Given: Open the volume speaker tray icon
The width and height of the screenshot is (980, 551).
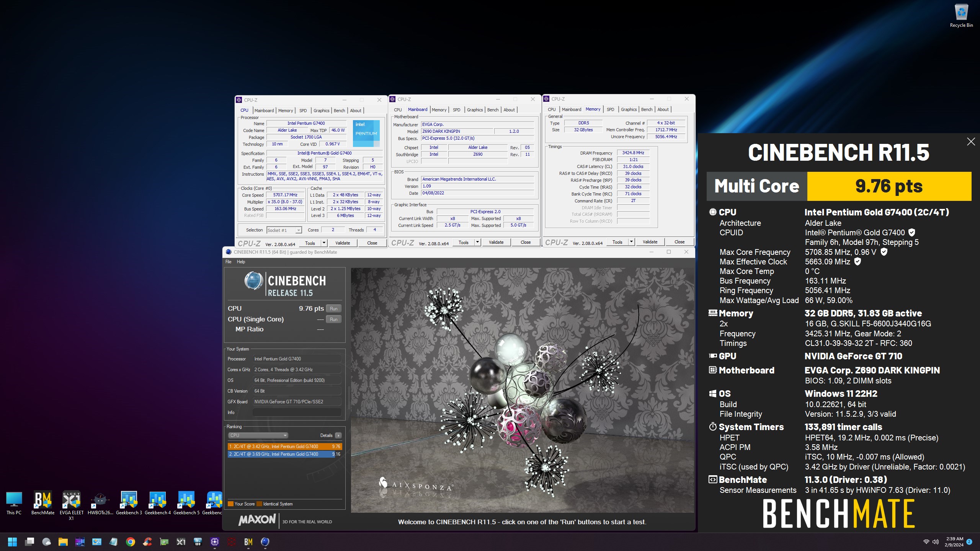Looking at the screenshot, I should 936,542.
